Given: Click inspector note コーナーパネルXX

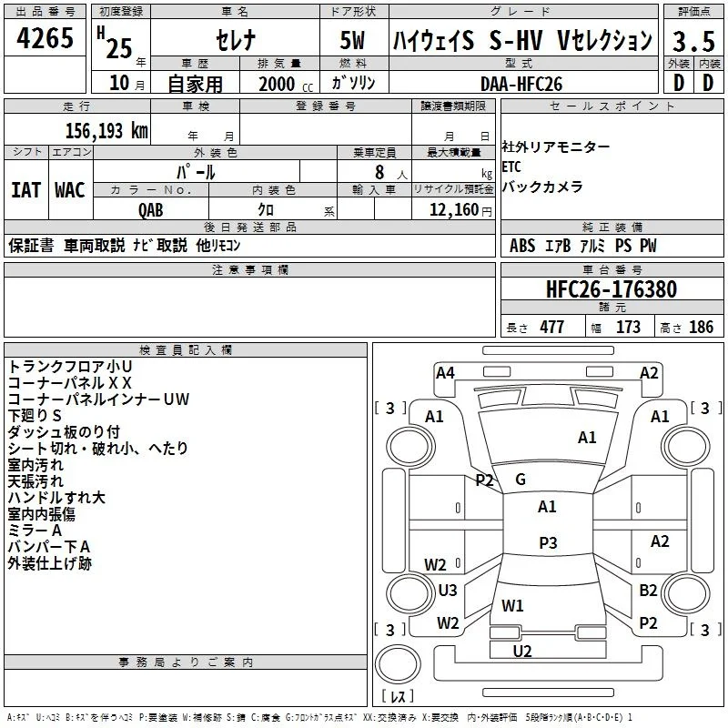Looking at the screenshot, I should click(x=70, y=383).
